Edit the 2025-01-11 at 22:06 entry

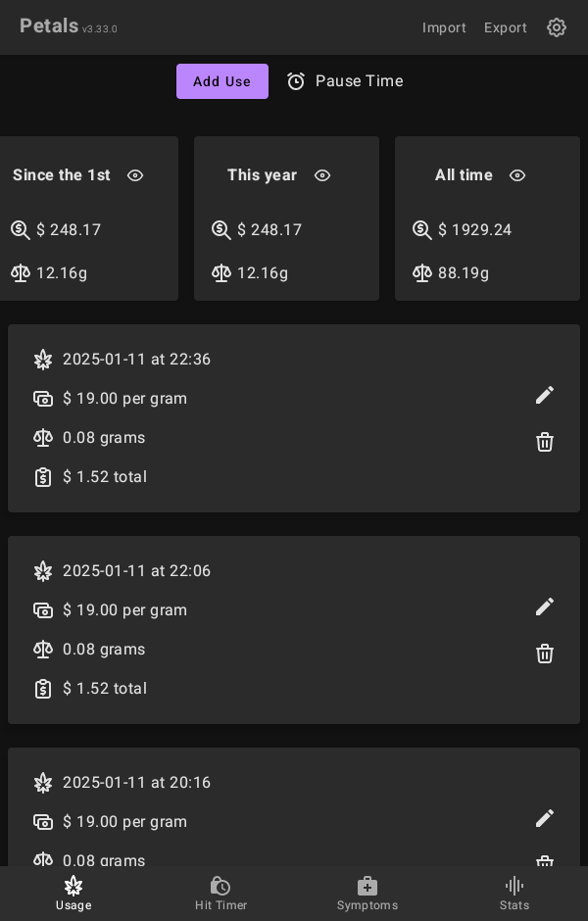tap(545, 606)
